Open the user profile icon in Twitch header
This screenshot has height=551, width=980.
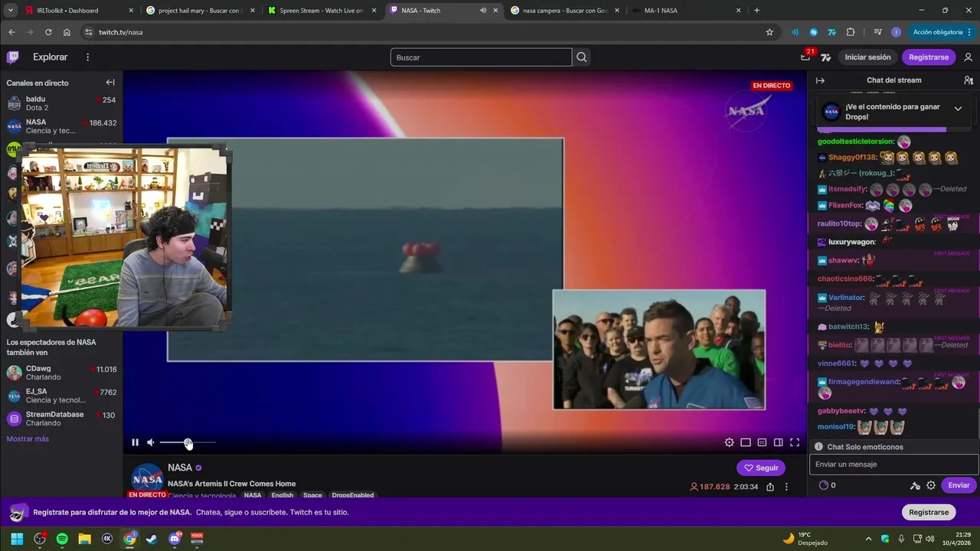(969, 57)
